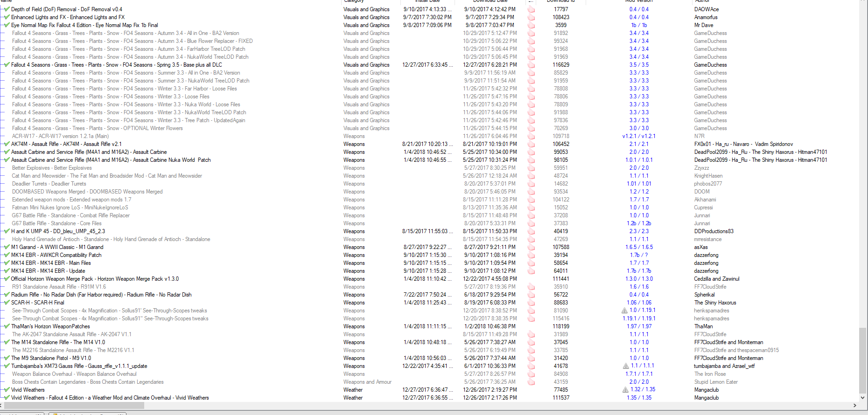Select R91 Standalone Assault Rifle - R91M V1.6
The image size is (868, 415).
tap(59, 287)
